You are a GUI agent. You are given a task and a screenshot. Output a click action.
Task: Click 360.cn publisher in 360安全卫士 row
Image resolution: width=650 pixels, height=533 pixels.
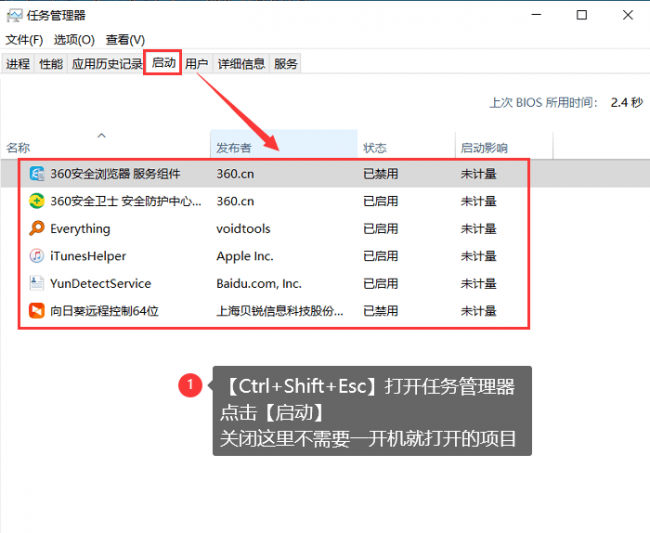[235, 201]
